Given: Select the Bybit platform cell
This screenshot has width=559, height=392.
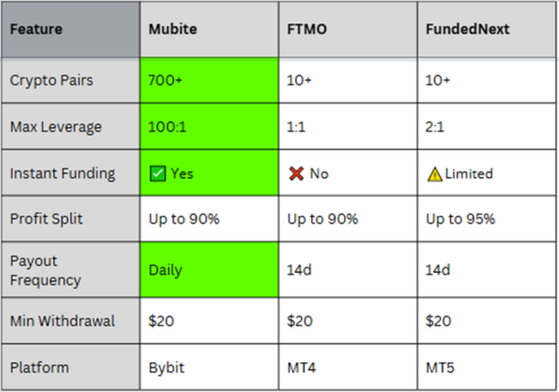Looking at the screenshot, I should 210,367.
